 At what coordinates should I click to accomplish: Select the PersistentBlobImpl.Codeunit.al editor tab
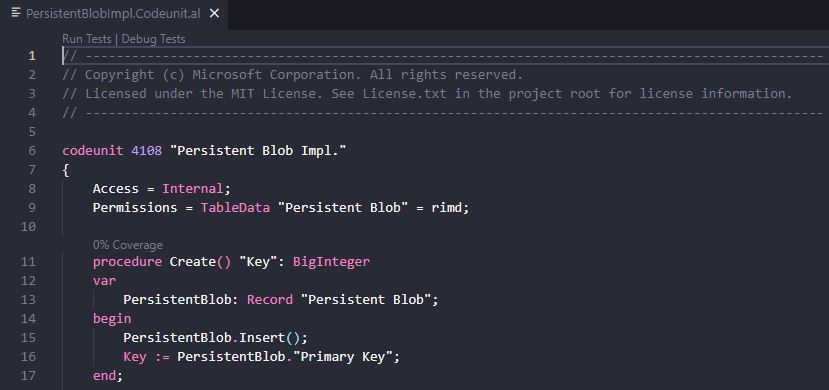click(x=114, y=14)
